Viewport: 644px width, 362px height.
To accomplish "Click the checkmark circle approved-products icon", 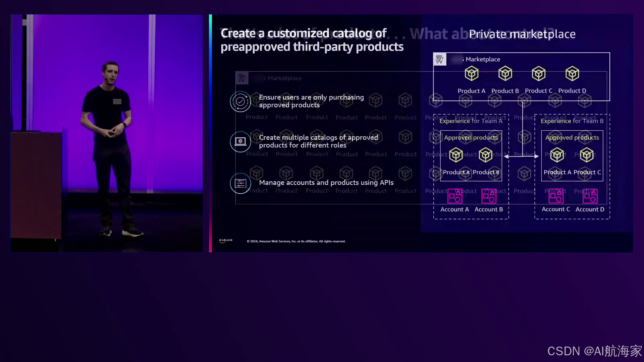I will pos(240,101).
